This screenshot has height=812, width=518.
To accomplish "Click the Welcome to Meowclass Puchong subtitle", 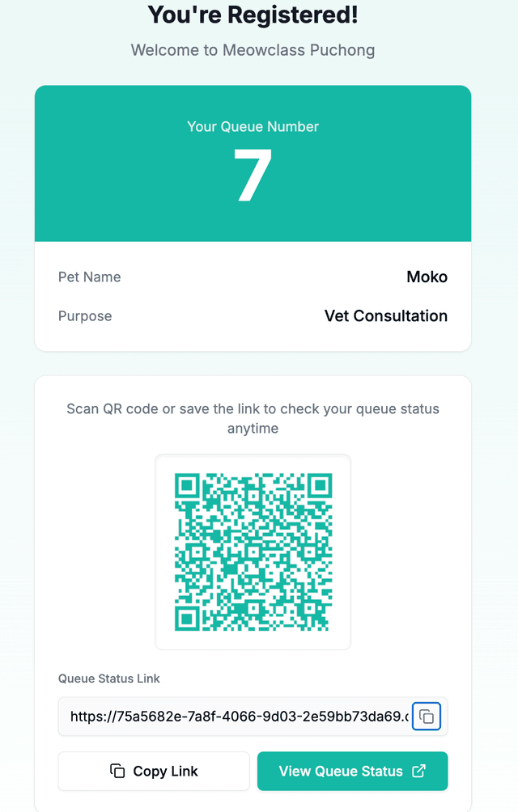I will (253, 50).
